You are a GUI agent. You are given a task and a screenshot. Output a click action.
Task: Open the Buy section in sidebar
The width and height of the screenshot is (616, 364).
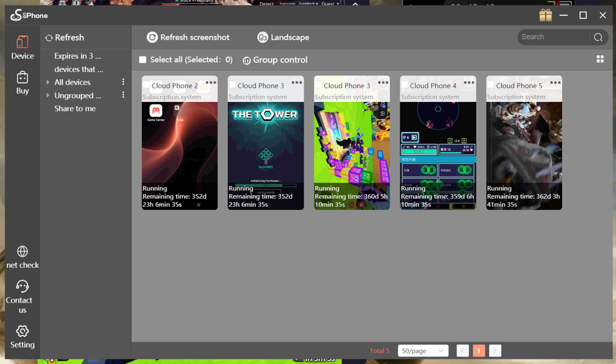tap(23, 83)
